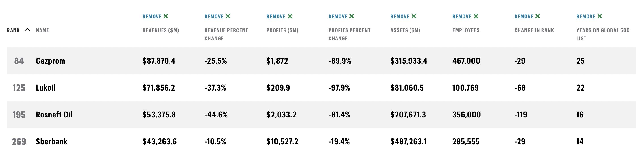Sort table by Name header

[x=42, y=30]
